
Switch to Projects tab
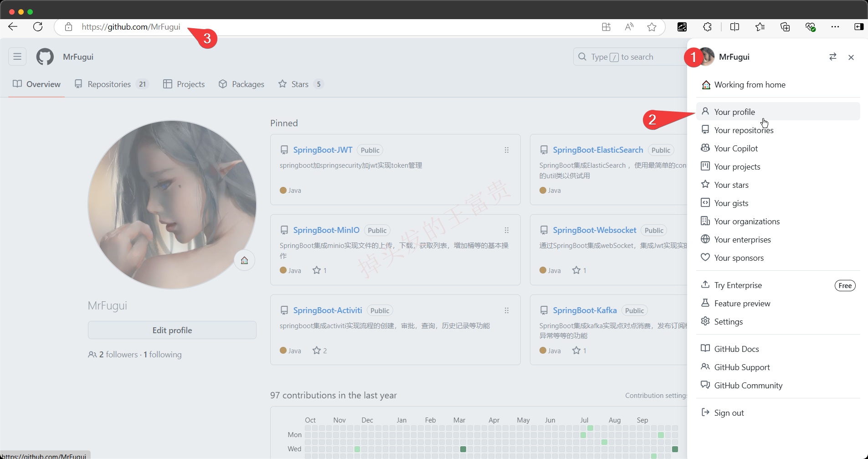coord(184,84)
